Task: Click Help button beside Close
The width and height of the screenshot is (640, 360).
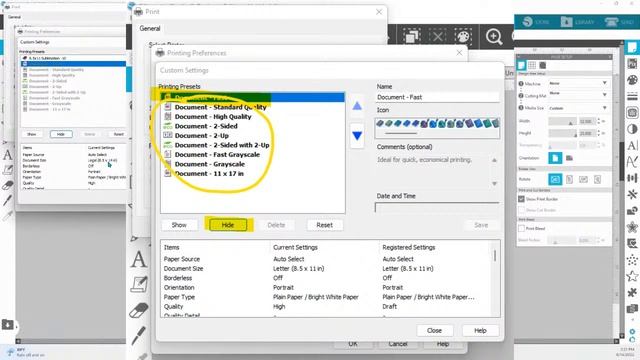Action: point(480,331)
